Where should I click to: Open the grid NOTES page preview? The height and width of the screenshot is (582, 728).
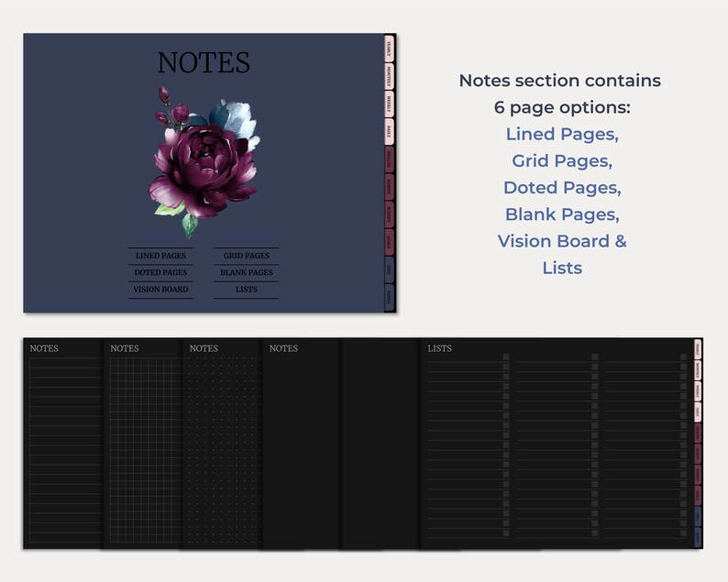(x=142, y=444)
